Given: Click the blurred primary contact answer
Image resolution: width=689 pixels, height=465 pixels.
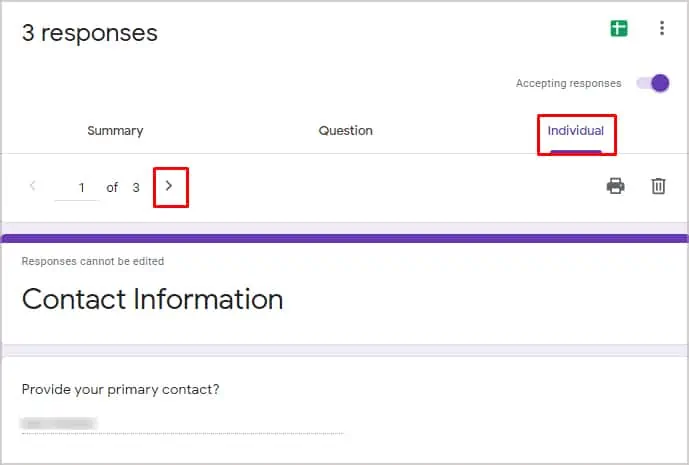Looking at the screenshot, I should tap(59, 423).
